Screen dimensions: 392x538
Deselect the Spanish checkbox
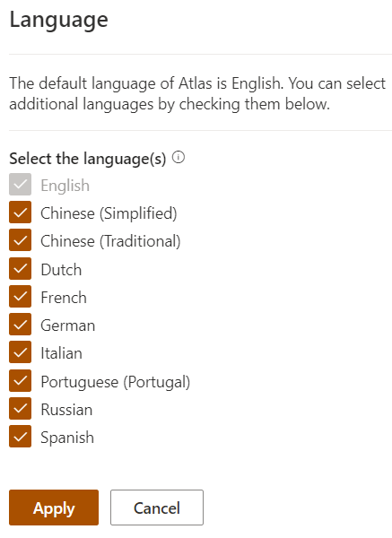pyautogui.click(x=21, y=437)
